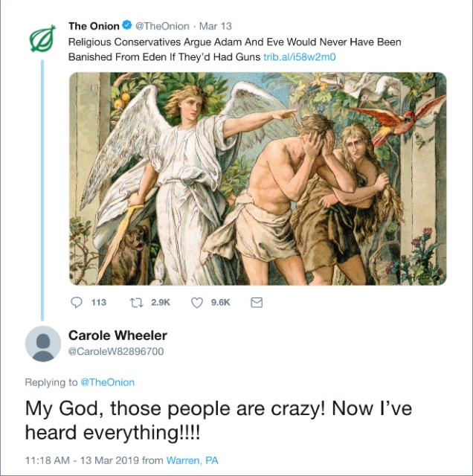Click the blue verified badge

127,25
